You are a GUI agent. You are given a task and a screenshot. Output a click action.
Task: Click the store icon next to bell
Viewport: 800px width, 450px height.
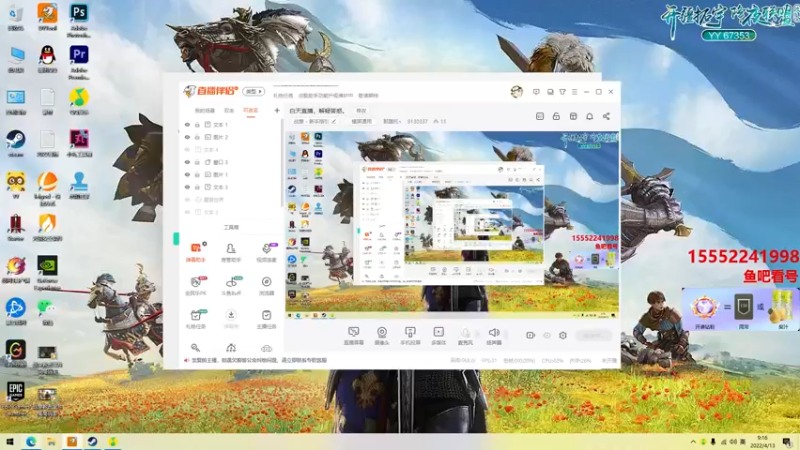tap(573, 116)
